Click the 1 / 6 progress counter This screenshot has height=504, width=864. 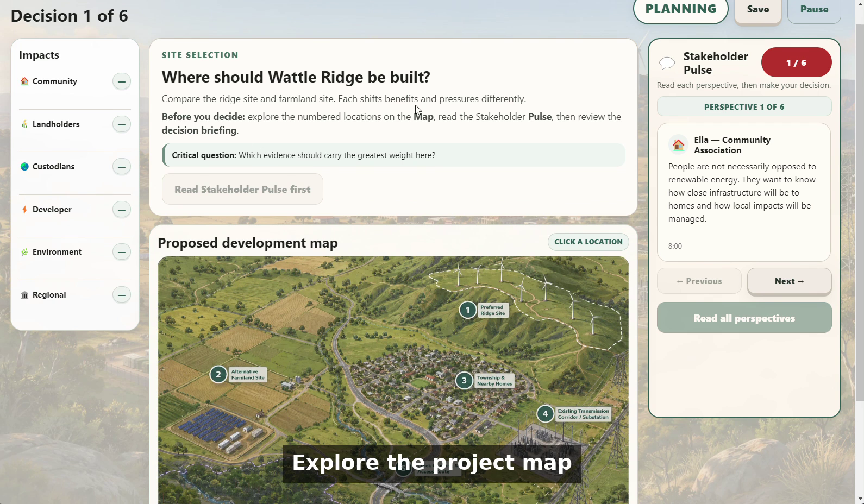point(797,62)
